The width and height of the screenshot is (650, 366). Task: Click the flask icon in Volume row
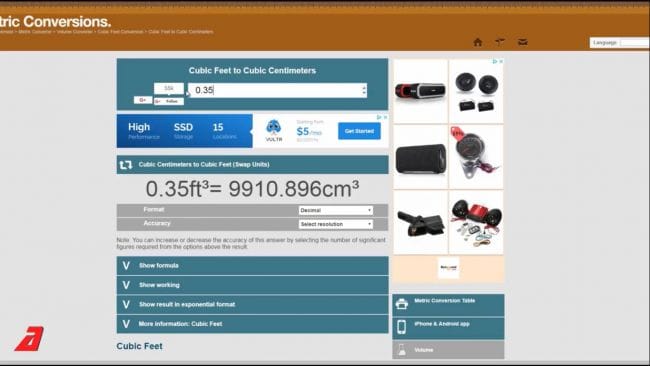click(x=401, y=350)
